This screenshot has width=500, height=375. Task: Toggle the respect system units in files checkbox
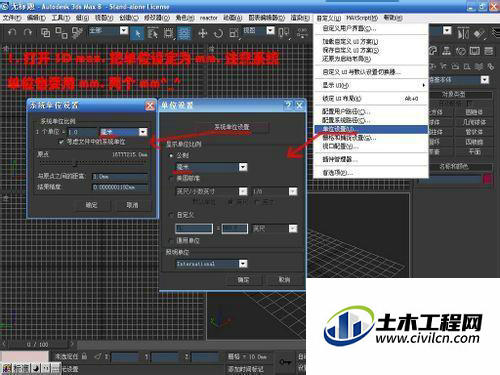pyautogui.click(x=61, y=142)
